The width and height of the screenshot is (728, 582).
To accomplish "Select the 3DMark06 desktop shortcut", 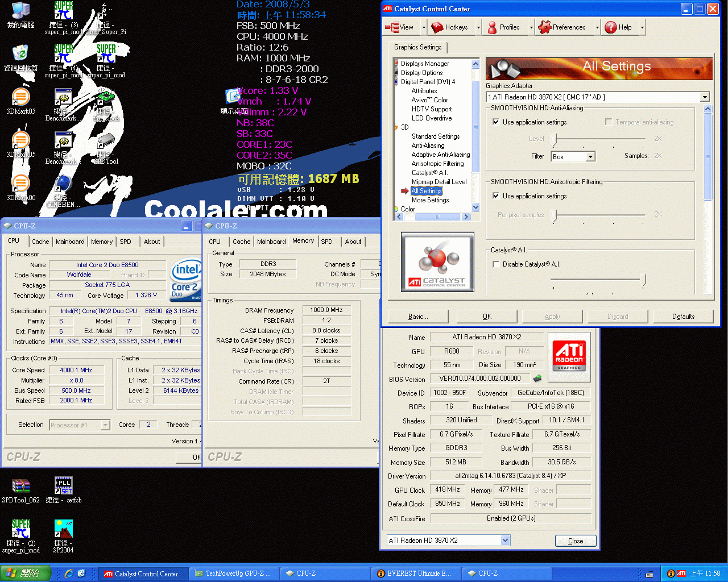I will coord(20,188).
